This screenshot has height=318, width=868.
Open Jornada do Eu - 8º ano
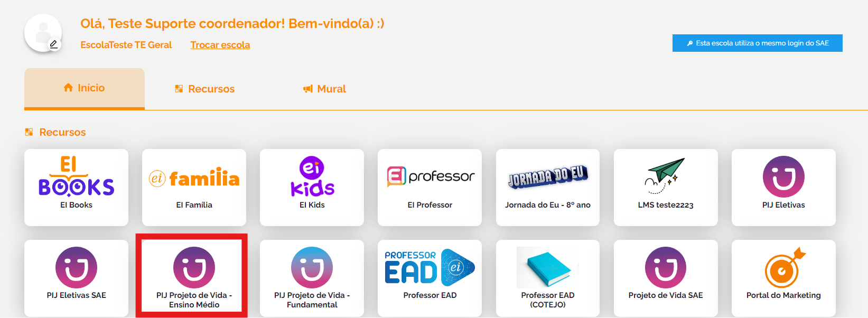pyautogui.click(x=548, y=188)
